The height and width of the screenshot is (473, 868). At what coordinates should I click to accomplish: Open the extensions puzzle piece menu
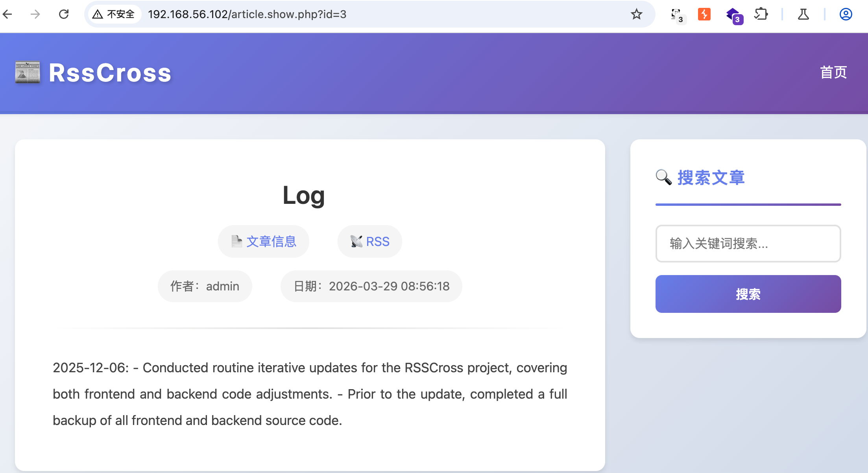coord(761,15)
